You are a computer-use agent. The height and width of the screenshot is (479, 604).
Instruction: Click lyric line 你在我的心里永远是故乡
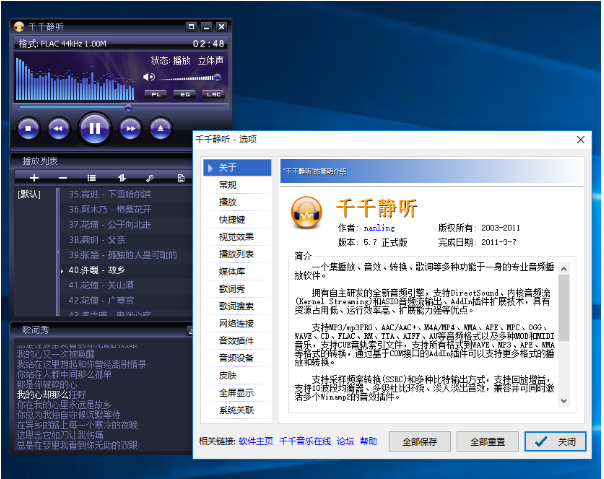64,405
